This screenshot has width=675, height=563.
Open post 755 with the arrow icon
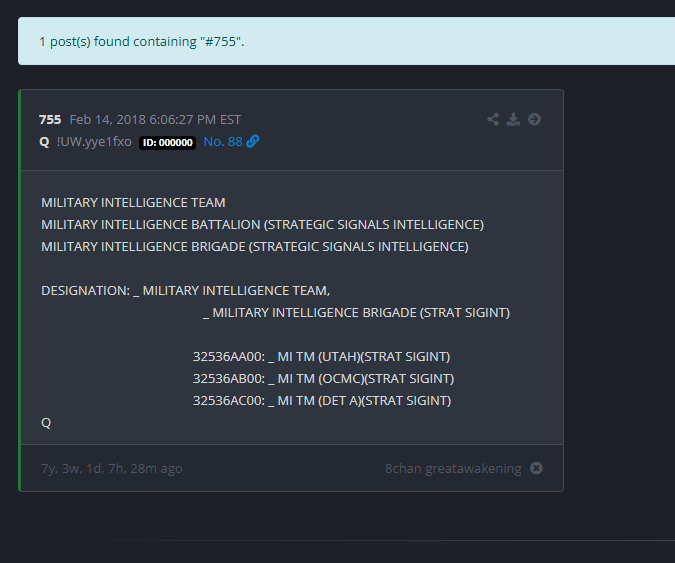click(534, 119)
